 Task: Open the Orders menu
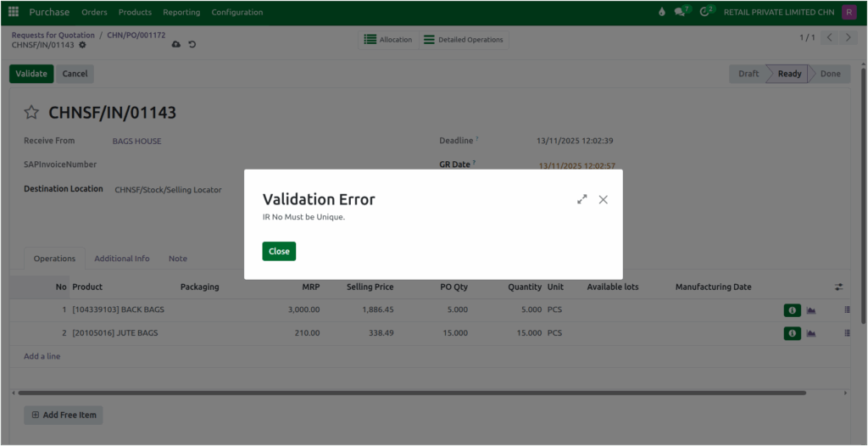(94, 12)
